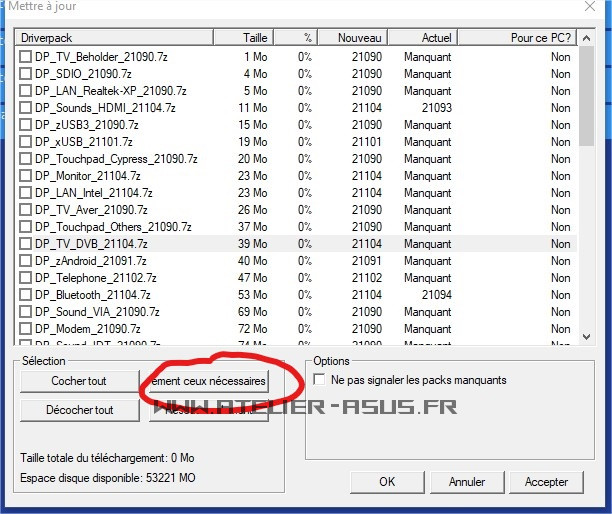Toggle the DP_zAndroid_21091.7z checkbox
The image size is (612, 514).
coord(26,261)
